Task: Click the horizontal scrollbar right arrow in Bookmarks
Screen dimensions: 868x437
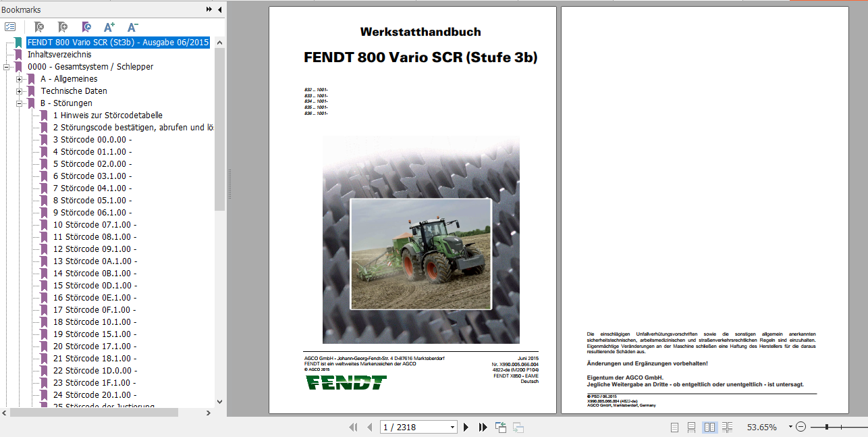Action: click(210, 412)
